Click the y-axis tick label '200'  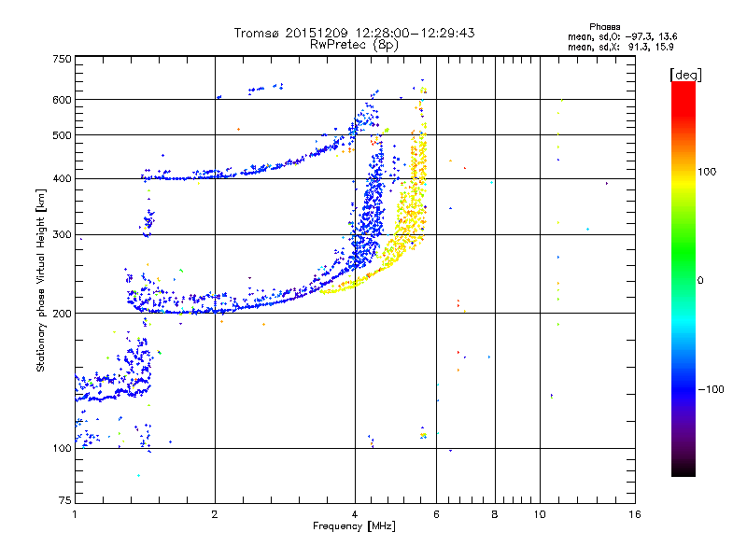pyautogui.click(x=62, y=314)
